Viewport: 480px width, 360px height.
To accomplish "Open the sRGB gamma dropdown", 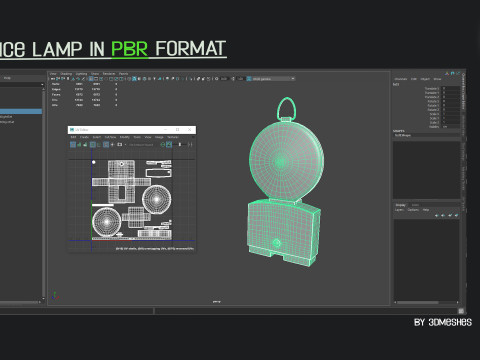I will click(x=273, y=79).
